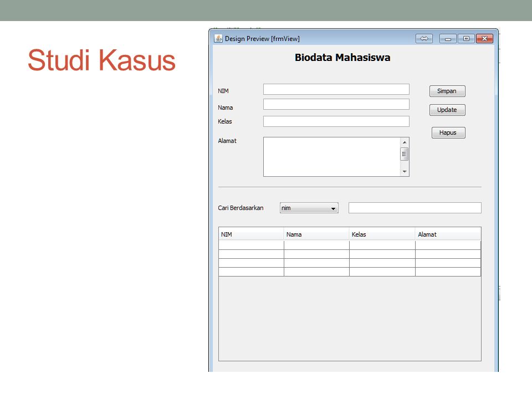Maximize the Design Preview window
The image size is (532, 399).
[466, 39]
